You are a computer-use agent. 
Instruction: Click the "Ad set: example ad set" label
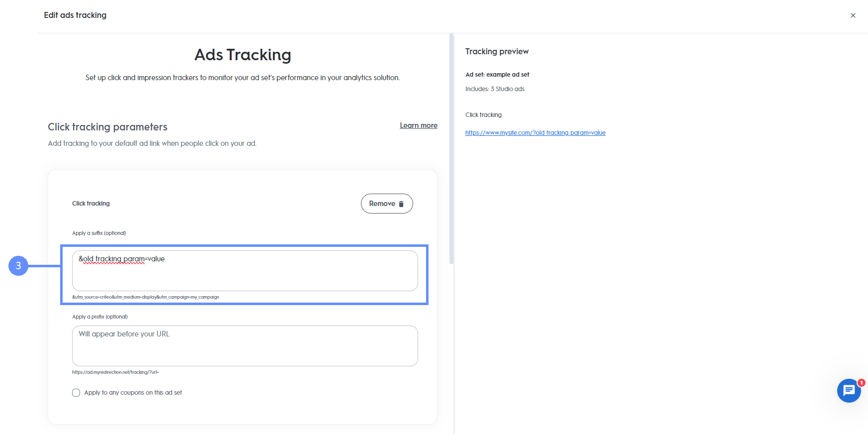[497, 74]
